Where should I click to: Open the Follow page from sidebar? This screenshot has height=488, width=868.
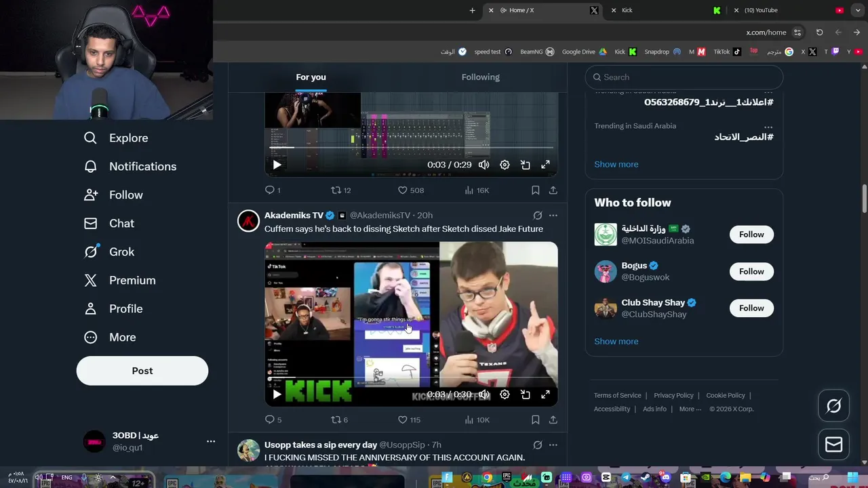pyautogui.click(x=113, y=195)
